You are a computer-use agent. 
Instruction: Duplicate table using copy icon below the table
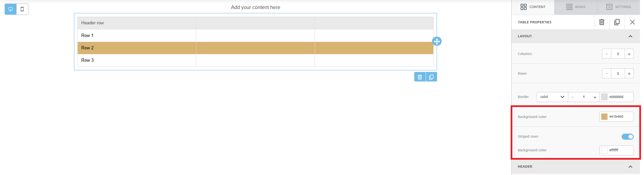(431, 77)
